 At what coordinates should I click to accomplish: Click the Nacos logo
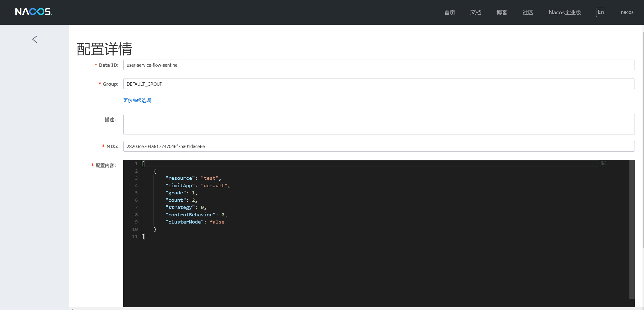34,12
